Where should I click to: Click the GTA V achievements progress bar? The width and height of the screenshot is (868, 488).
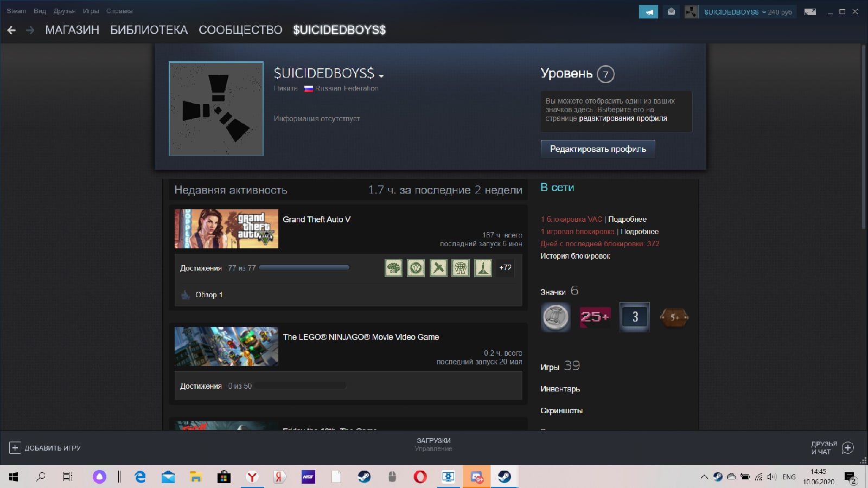pos(304,268)
